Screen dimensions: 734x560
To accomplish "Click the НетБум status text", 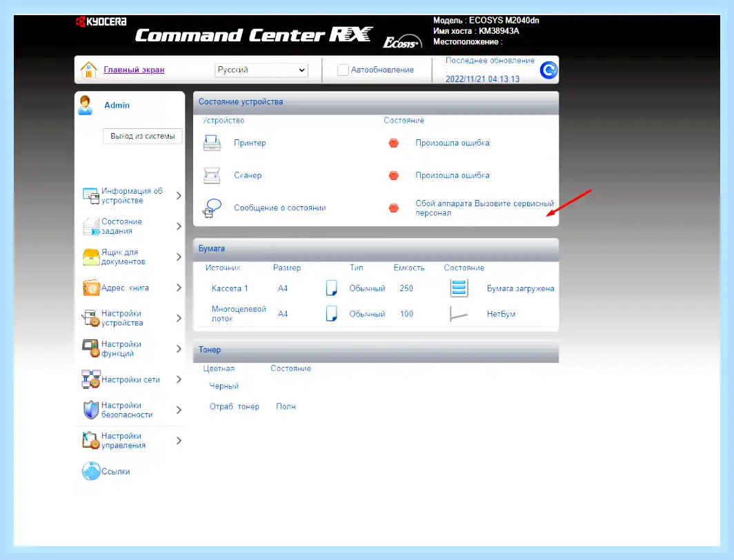I will point(501,314).
